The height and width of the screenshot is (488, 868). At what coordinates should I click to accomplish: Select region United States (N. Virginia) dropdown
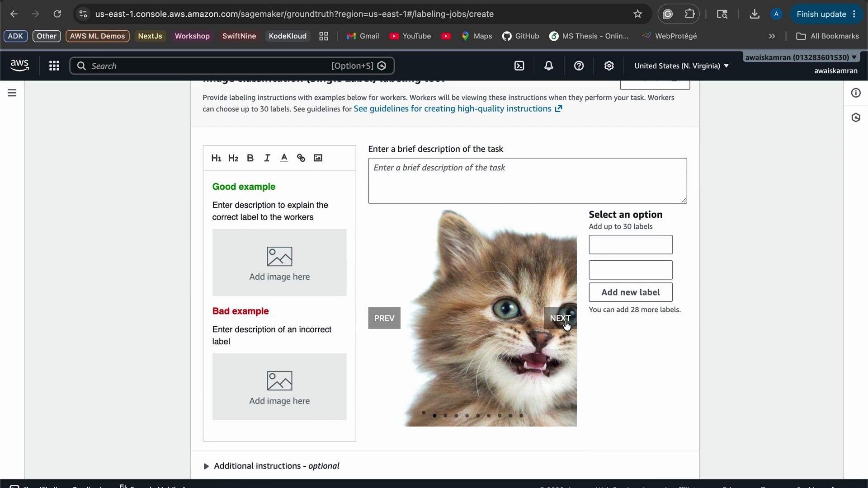tap(681, 66)
